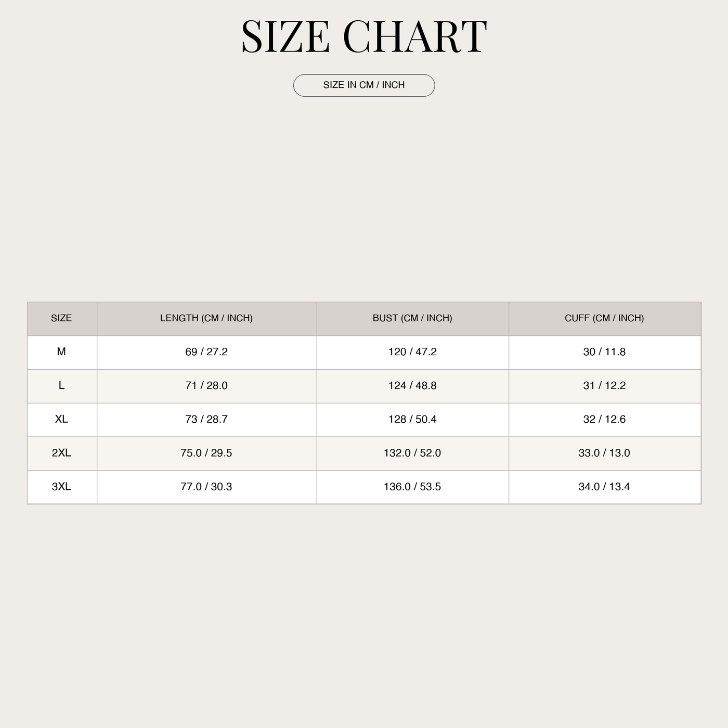Click the 2XL size row label

(x=62, y=453)
